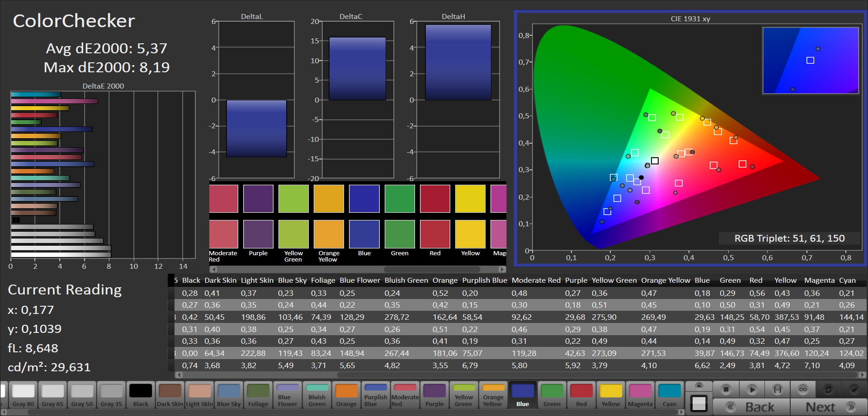868x416 pixels.
Task: Select the Blue Flower patch
Action: point(288,395)
